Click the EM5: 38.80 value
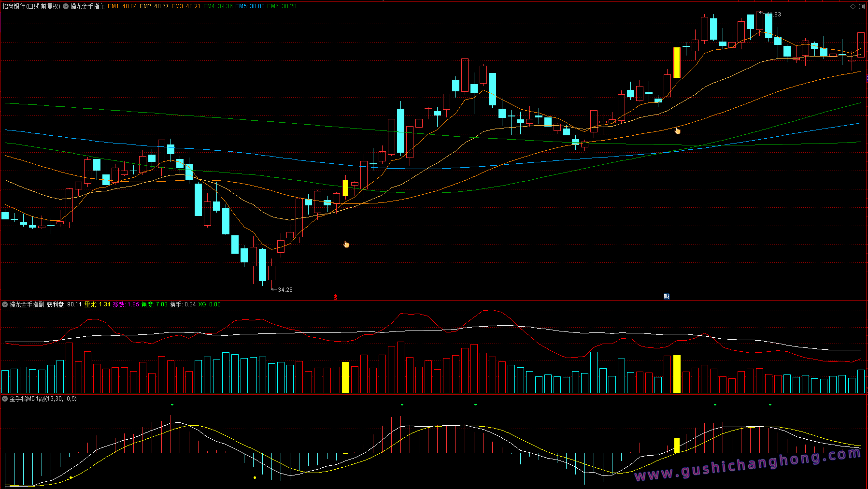868x489 pixels. [x=250, y=6]
